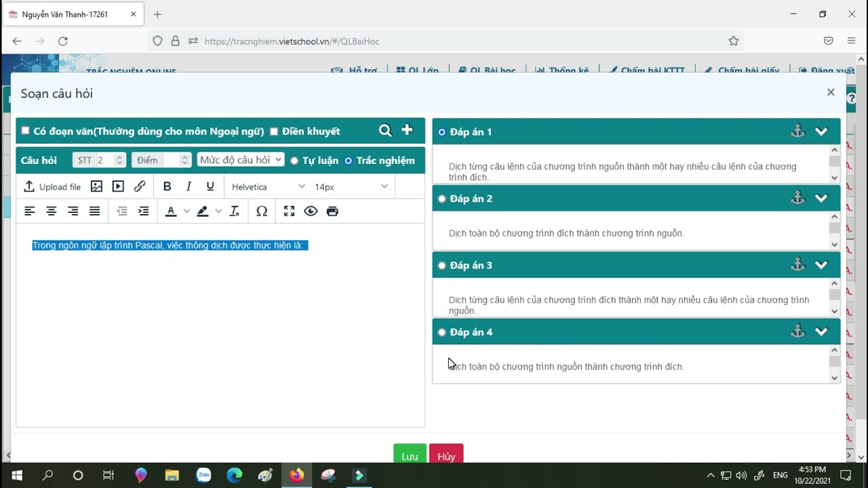
Task: Click the green 'Lưu' button
Action: (410, 455)
